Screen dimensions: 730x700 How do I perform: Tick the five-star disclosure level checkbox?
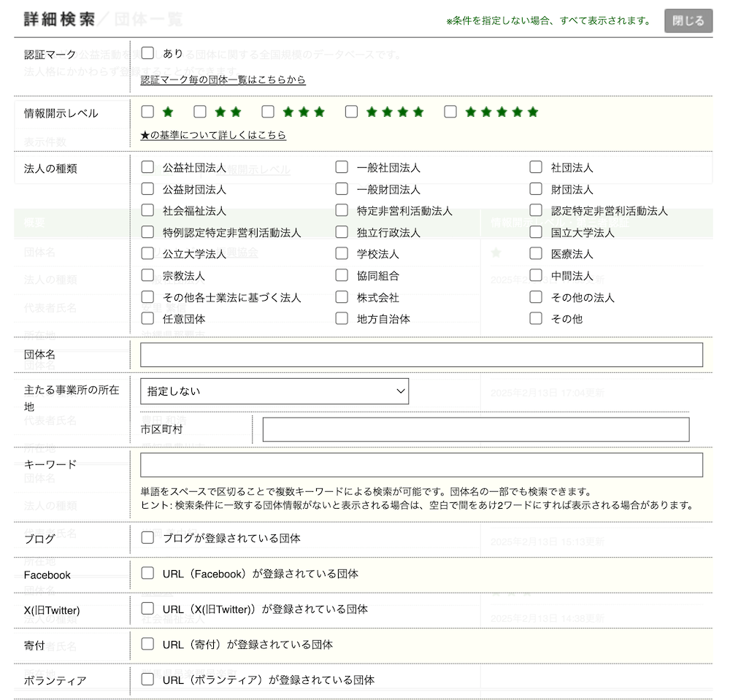click(450, 112)
